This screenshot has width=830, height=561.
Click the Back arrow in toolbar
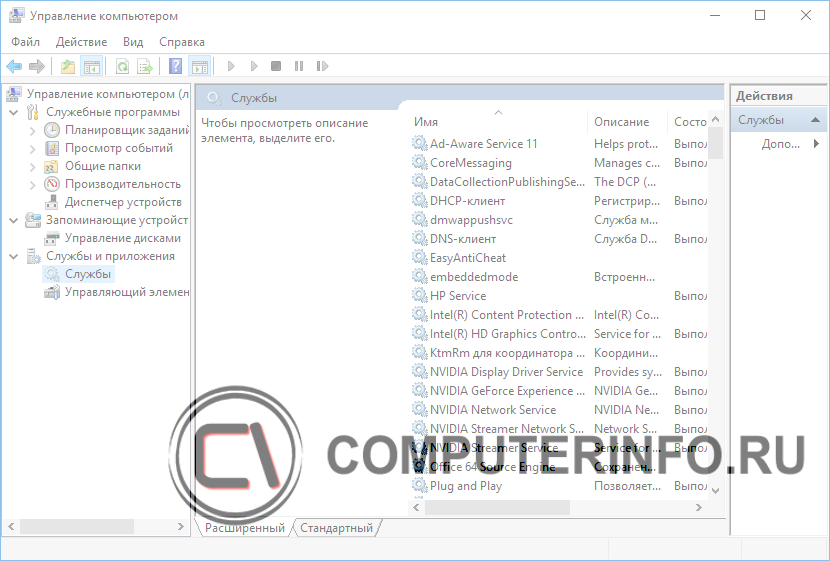(14, 66)
